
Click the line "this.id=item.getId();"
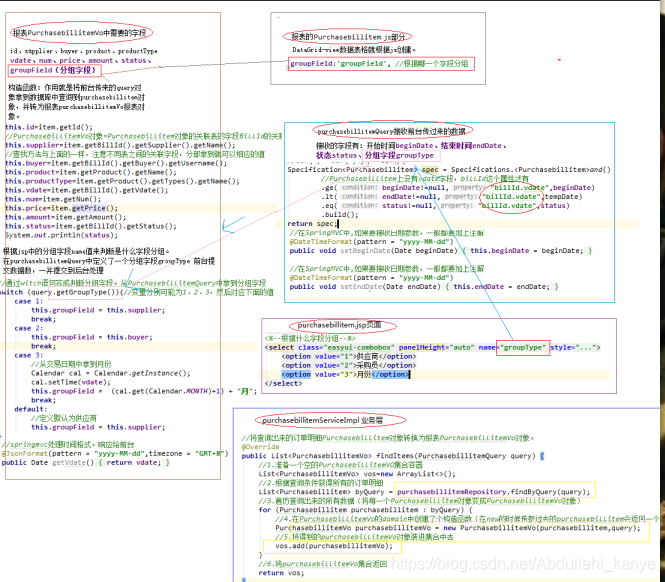point(49,127)
